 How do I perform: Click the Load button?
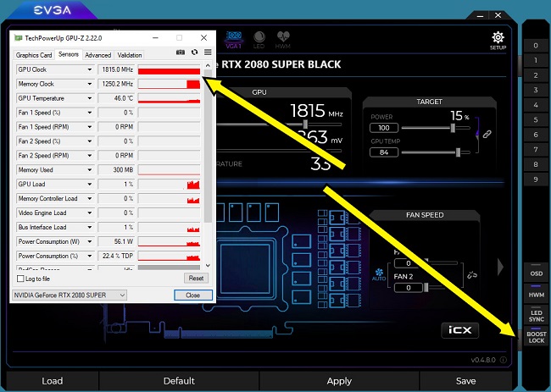(x=53, y=381)
